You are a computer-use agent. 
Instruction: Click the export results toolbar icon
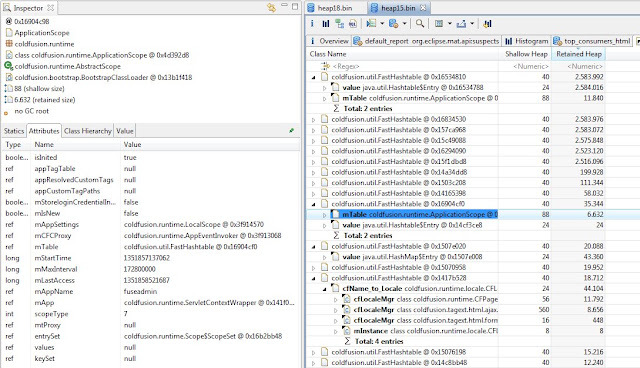pos(461,24)
